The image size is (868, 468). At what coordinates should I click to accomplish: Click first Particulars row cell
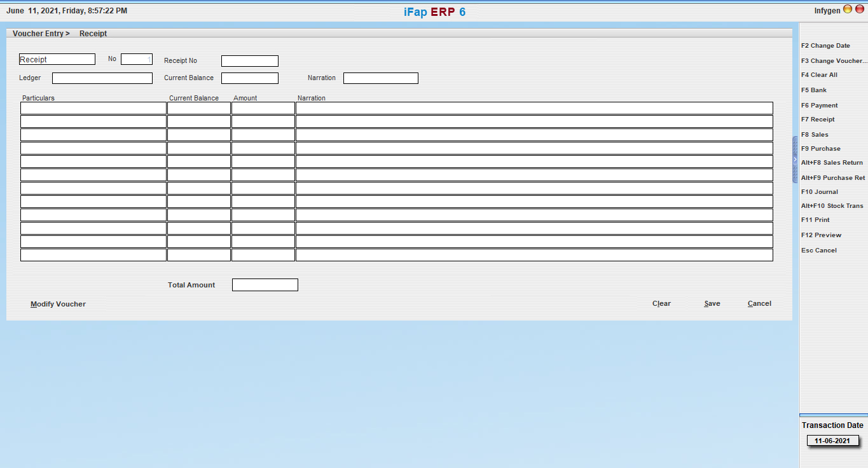point(93,108)
